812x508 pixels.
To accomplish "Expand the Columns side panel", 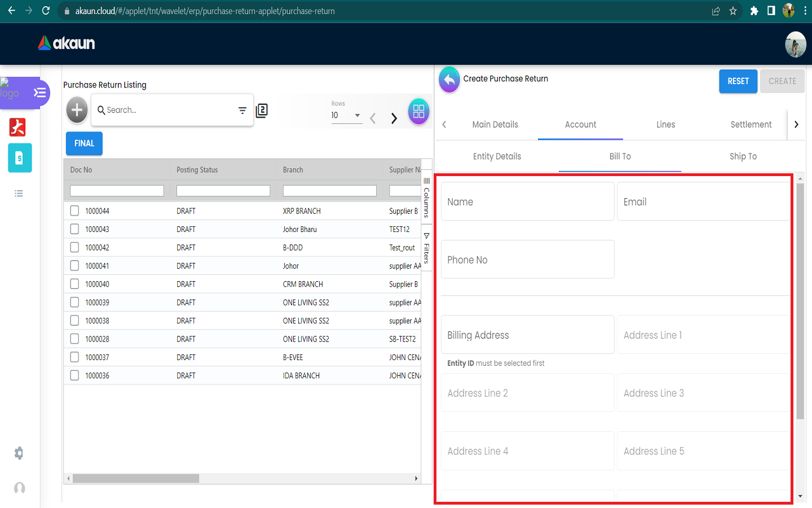I will pos(427,198).
